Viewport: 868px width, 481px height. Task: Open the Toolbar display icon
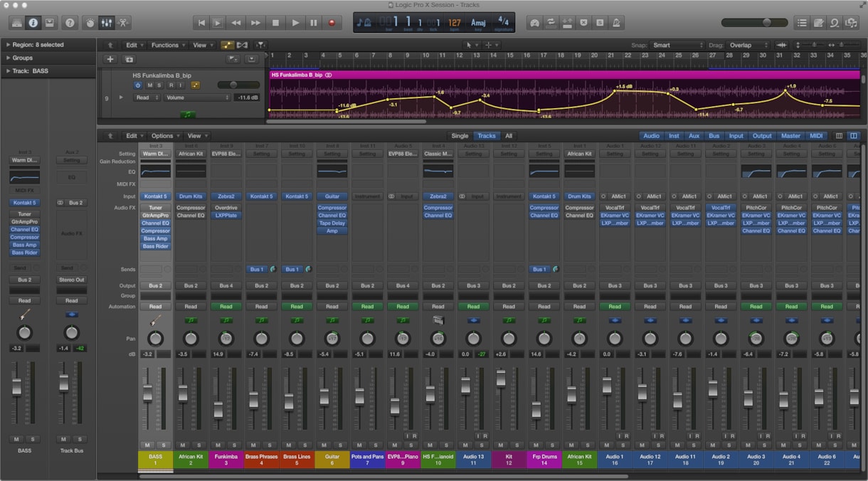(x=49, y=23)
